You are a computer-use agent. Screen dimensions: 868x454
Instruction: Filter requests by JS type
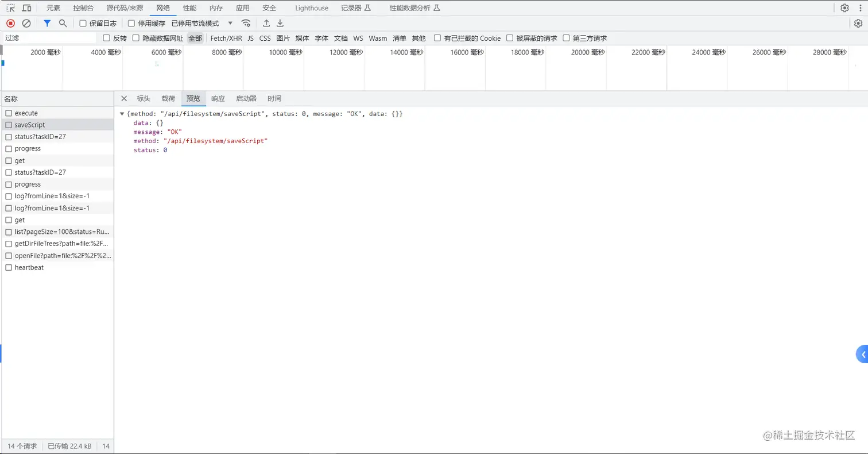click(250, 39)
